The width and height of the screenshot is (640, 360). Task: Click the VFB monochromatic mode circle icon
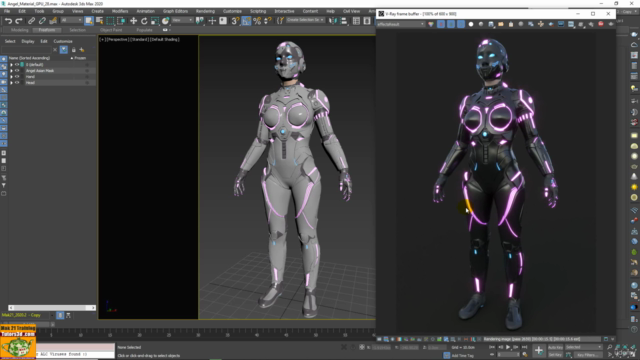tap(481, 24)
